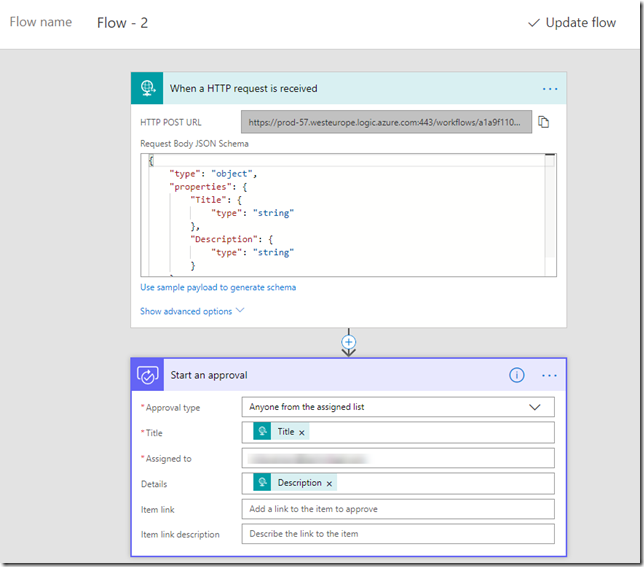Click inside the Request Body JSON Schema editor
This screenshot has height=567, width=644.
(348, 215)
